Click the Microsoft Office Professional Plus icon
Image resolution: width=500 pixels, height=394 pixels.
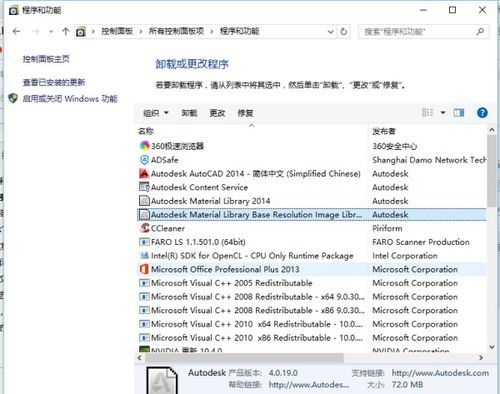(144, 269)
